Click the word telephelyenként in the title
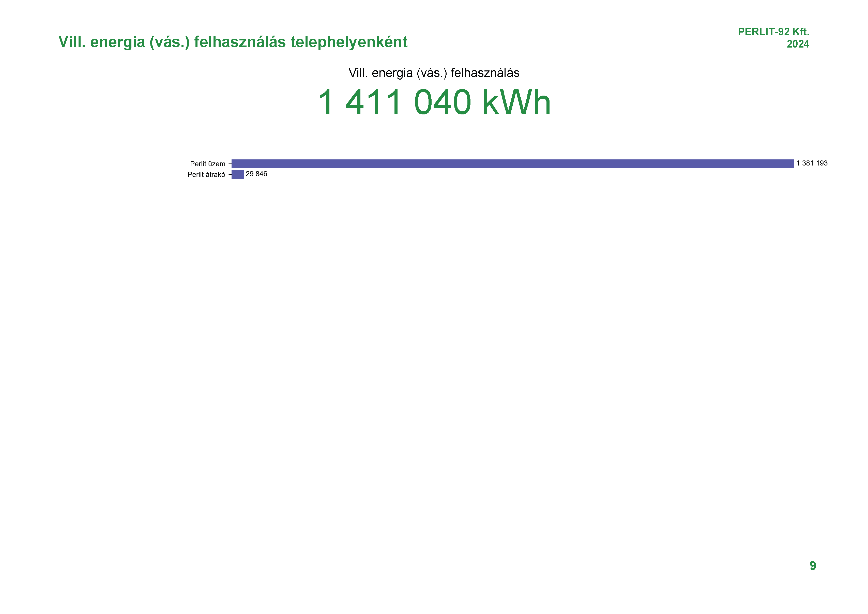 click(348, 42)
